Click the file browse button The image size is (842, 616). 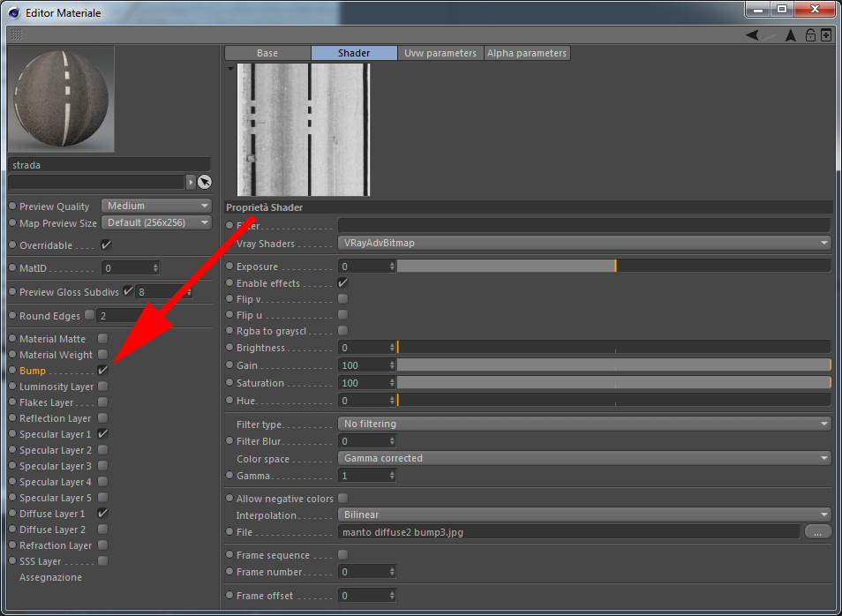(x=817, y=532)
